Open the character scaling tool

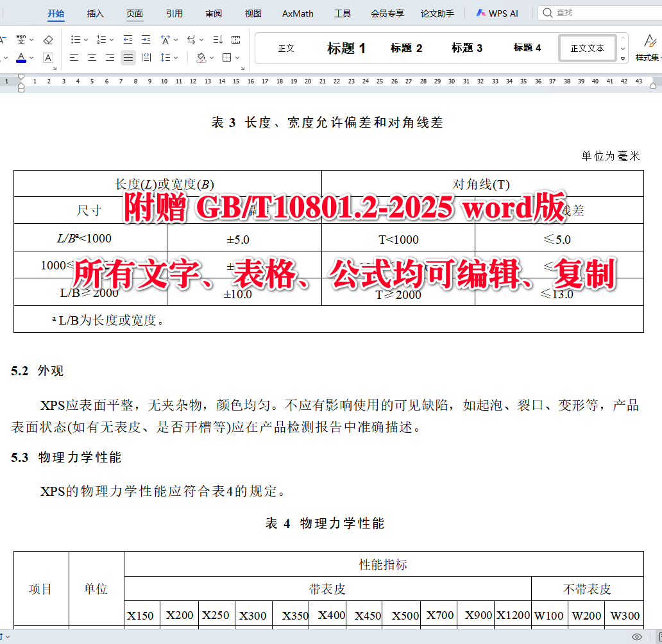coord(165,40)
